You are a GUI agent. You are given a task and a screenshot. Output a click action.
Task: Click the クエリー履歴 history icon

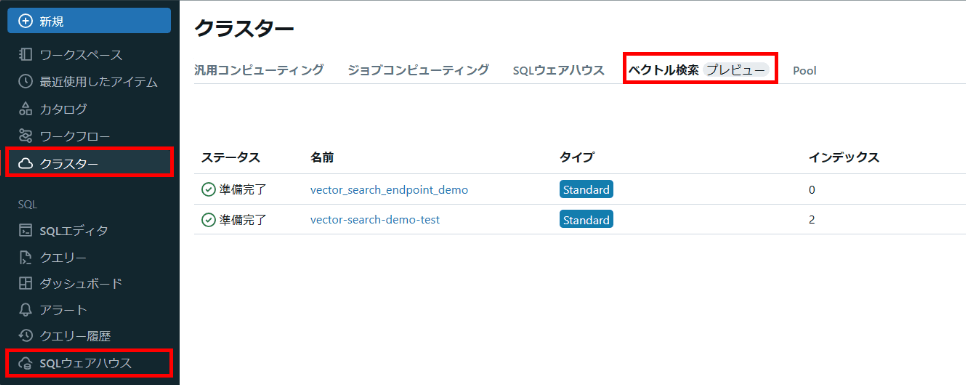(x=25, y=336)
